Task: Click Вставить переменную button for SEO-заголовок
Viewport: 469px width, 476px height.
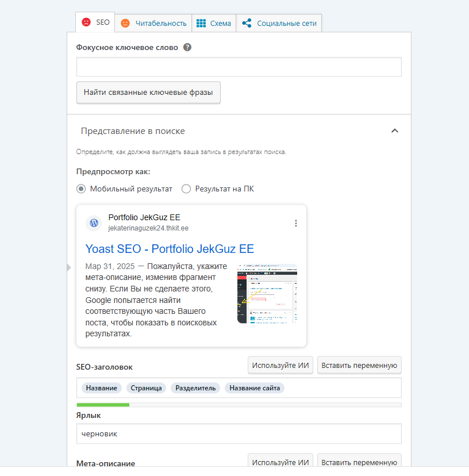Action: point(359,366)
